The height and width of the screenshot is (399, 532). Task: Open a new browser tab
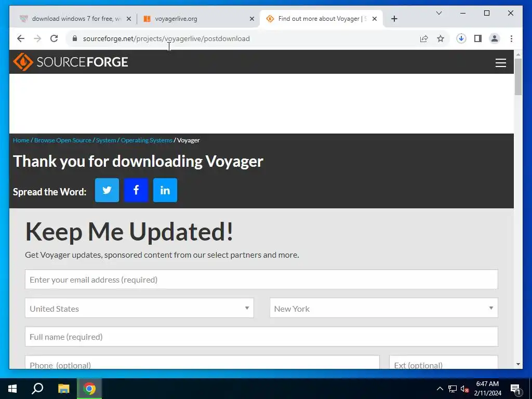click(394, 19)
